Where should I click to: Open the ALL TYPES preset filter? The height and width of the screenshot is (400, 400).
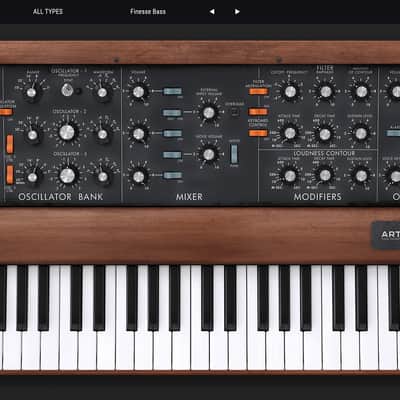pyautogui.click(x=48, y=12)
